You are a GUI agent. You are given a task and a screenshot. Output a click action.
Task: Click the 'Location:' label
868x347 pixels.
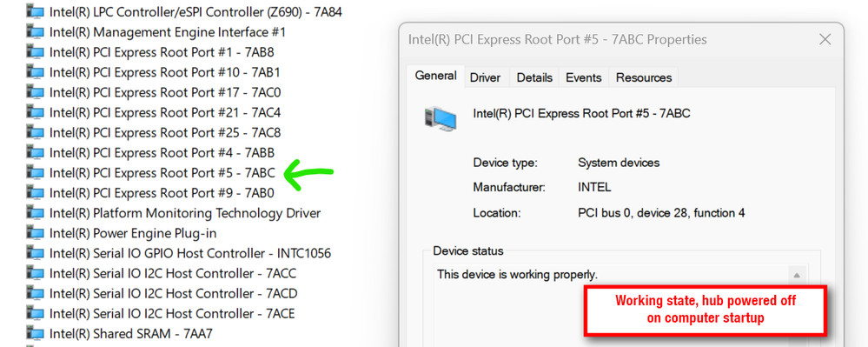coord(496,213)
